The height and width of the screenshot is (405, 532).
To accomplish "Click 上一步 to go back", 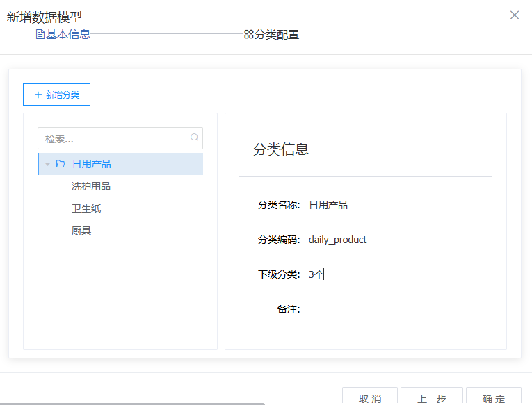I will (431, 397).
